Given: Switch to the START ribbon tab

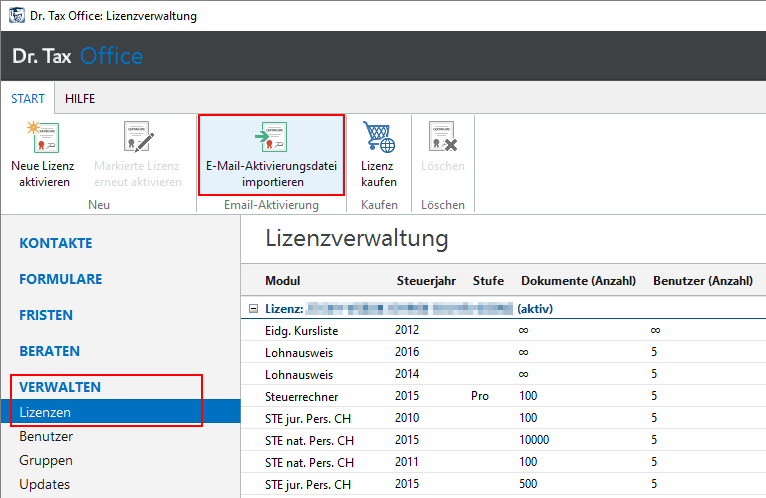Looking at the screenshot, I should click(28, 99).
